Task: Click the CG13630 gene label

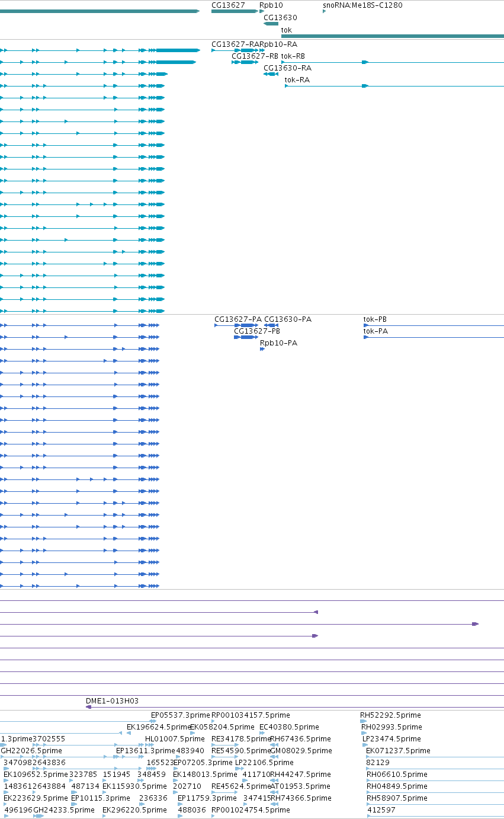Action: tap(280, 18)
